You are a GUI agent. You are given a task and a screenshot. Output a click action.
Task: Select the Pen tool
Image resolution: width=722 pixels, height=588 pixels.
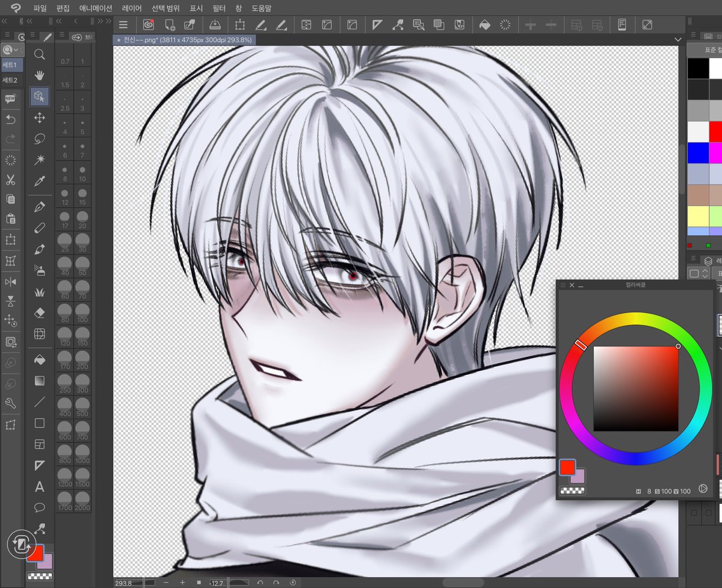[40, 207]
